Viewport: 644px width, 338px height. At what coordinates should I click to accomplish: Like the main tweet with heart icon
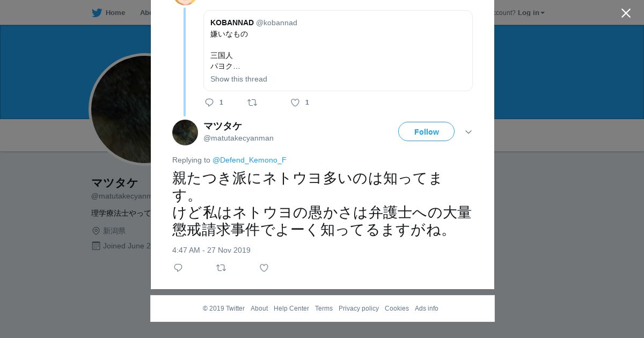click(x=264, y=268)
